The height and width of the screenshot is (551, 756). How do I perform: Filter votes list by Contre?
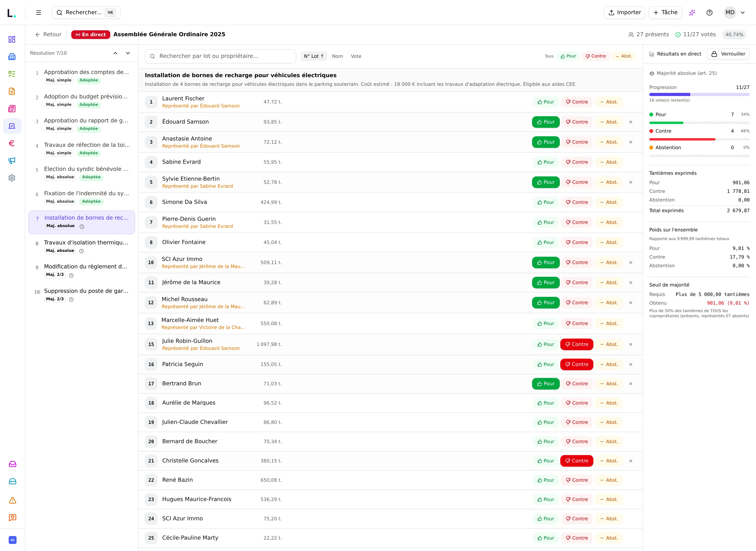596,56
